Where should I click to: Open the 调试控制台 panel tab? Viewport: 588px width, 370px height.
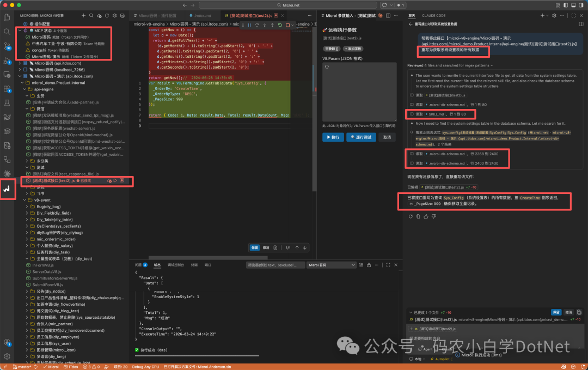pos(175,265)
